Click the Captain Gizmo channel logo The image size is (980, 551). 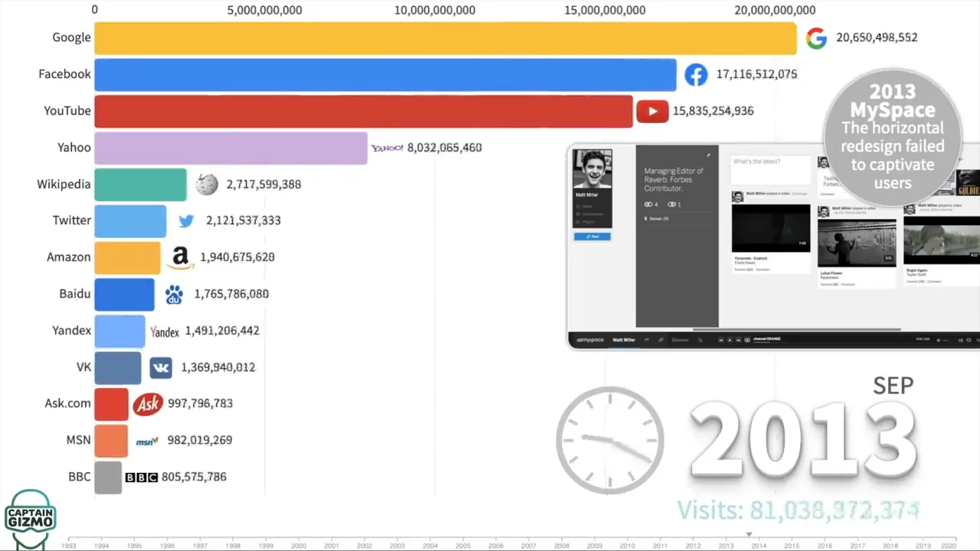(31, 519)
